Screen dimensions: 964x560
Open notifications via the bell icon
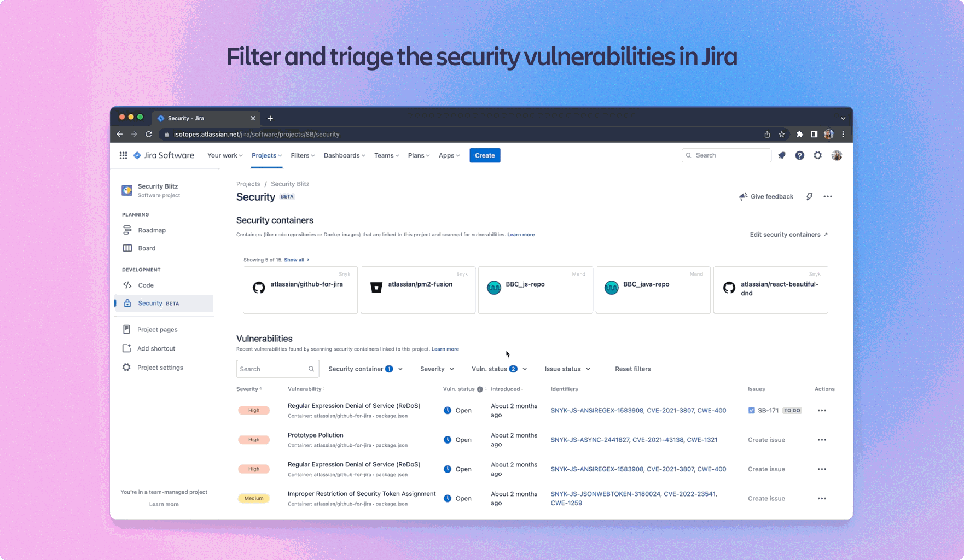click(781, 155)
